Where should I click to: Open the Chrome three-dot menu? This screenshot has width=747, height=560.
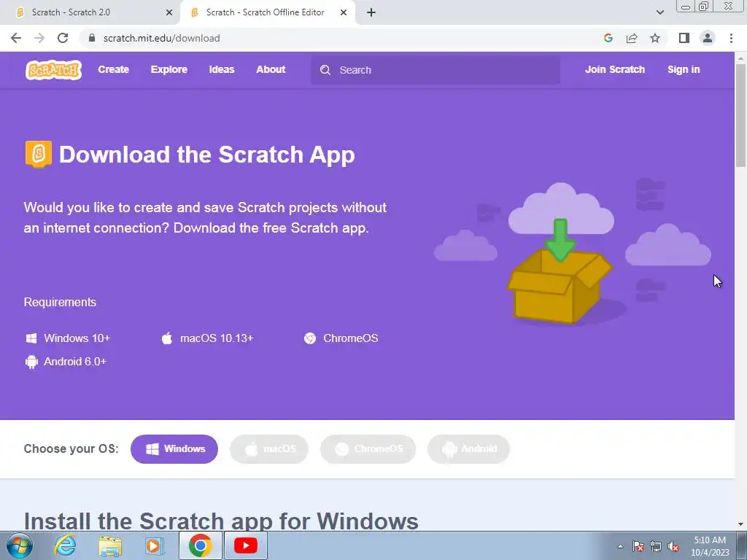(731, 38)
